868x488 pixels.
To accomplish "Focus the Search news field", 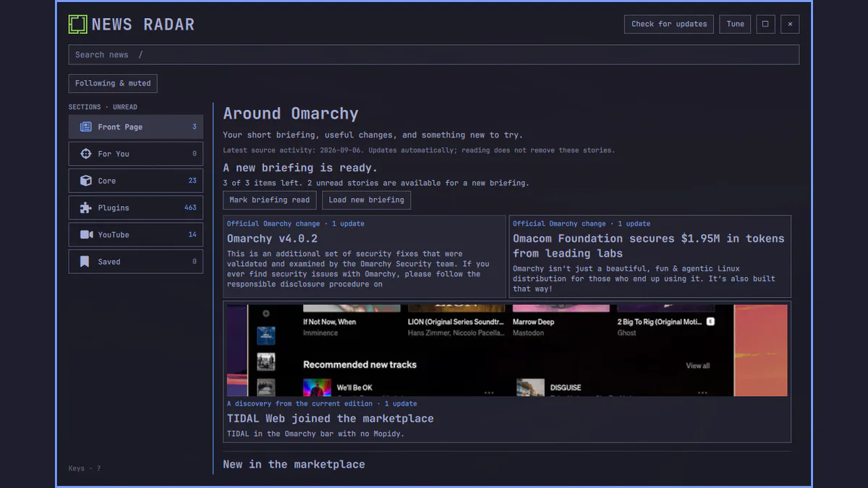I will [x=434, y=55].
